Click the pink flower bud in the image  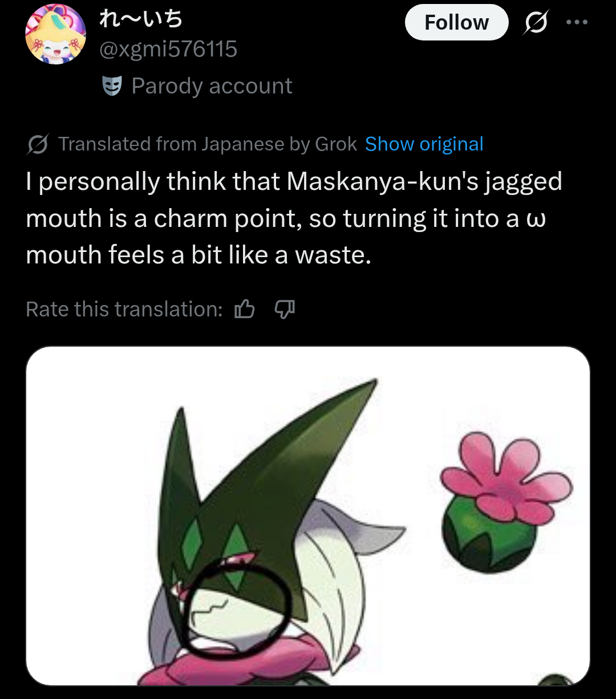pyautogui.click(x=505, y=504)
